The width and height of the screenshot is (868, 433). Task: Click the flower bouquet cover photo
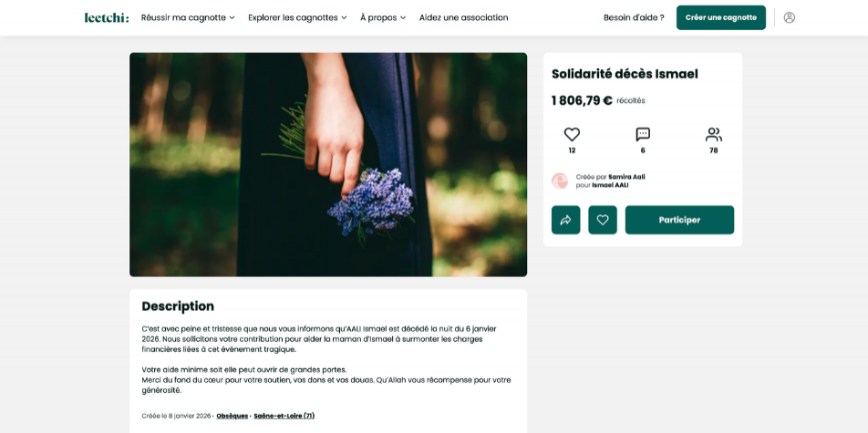pos(328,164)
